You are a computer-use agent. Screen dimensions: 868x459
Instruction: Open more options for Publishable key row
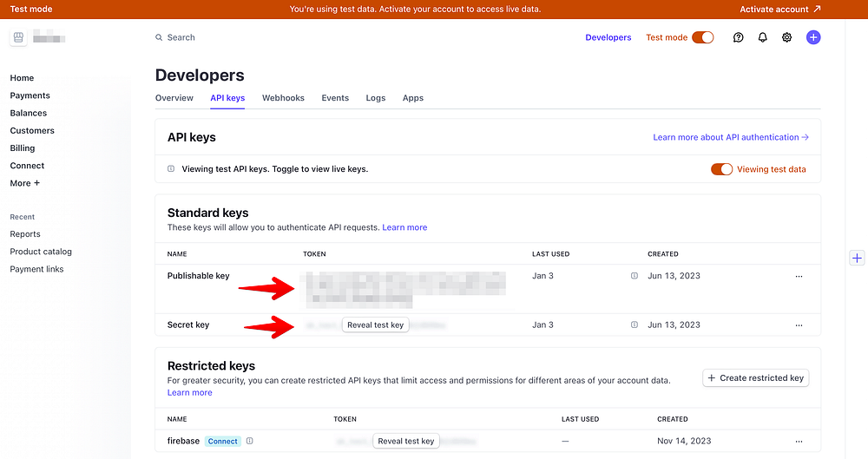click(x=799, y=276)
